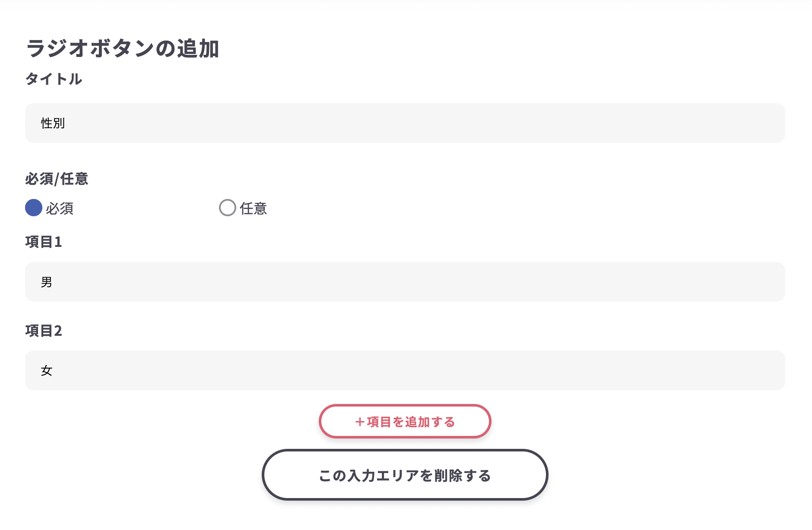Click the 任意 option label text
The width and height of the screenshot is (812, 530).
tap(254, 209)
